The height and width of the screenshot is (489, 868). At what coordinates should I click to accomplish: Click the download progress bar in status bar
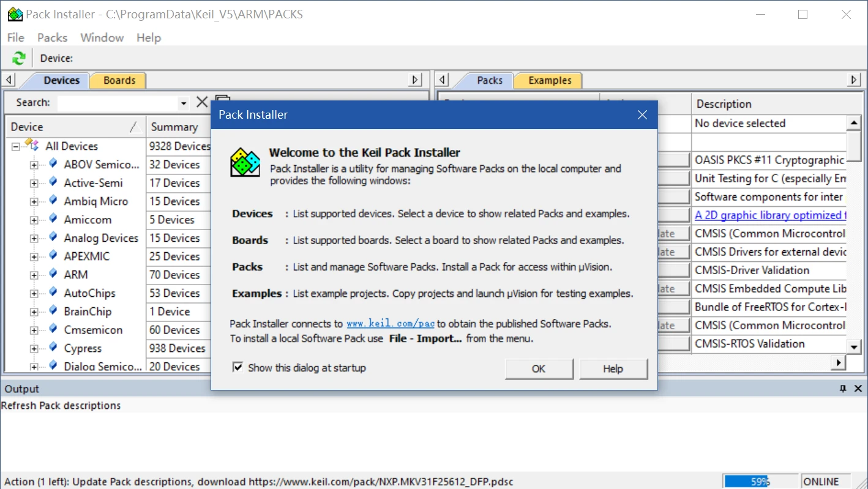click(x=761, y=481)
